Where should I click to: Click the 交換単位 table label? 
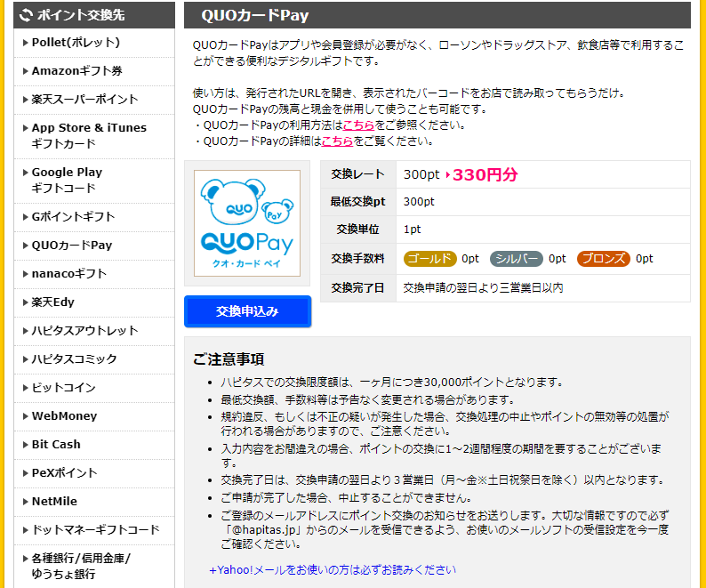(x=358, y=230)
